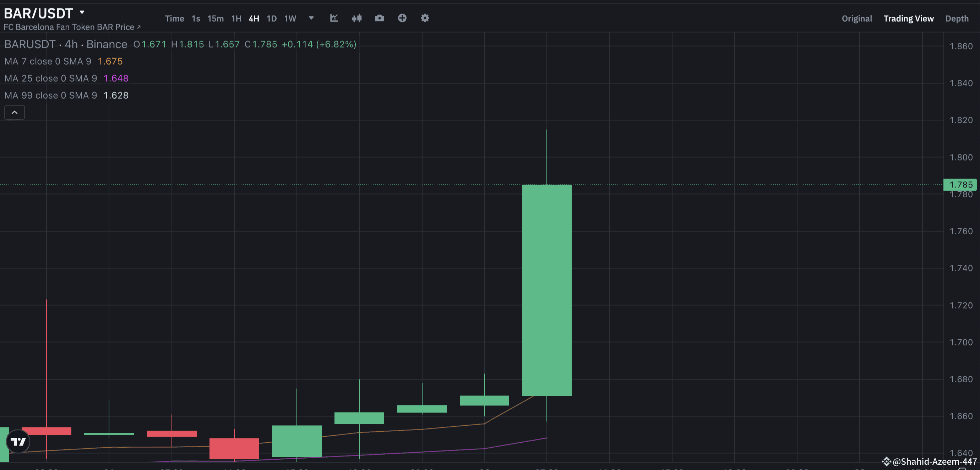Select the MA 99 close indicator legend
This screenshot has width=980, height=470.
click(x=50, y=95)
